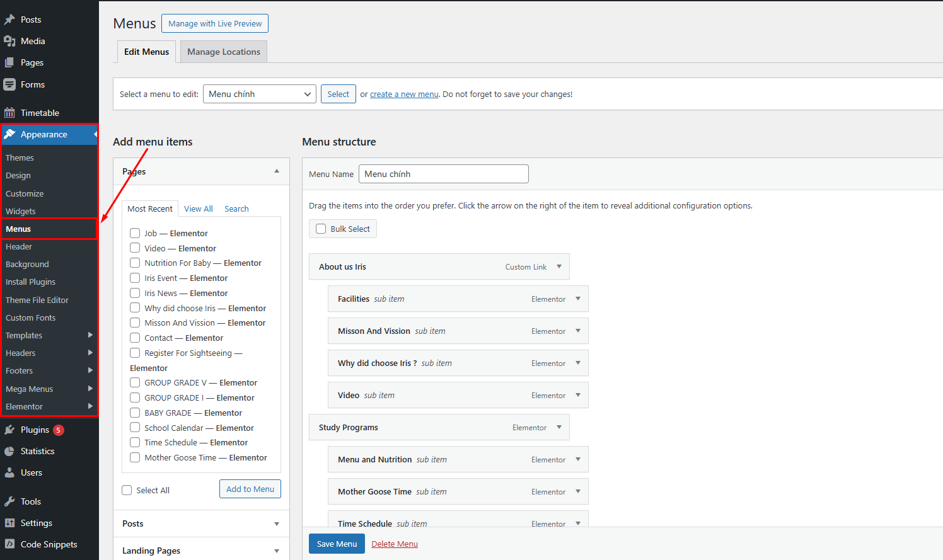This screenshot has height=560, width=943.
Task: Click the Statistics pie chart icon
Action: click(9, 451)
